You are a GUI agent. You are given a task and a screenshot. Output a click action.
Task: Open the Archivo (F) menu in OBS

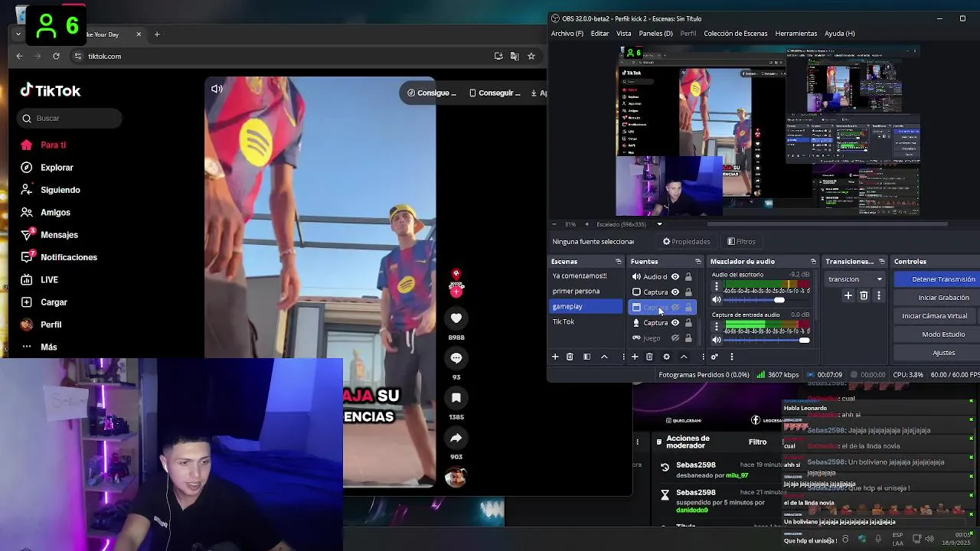567,34
